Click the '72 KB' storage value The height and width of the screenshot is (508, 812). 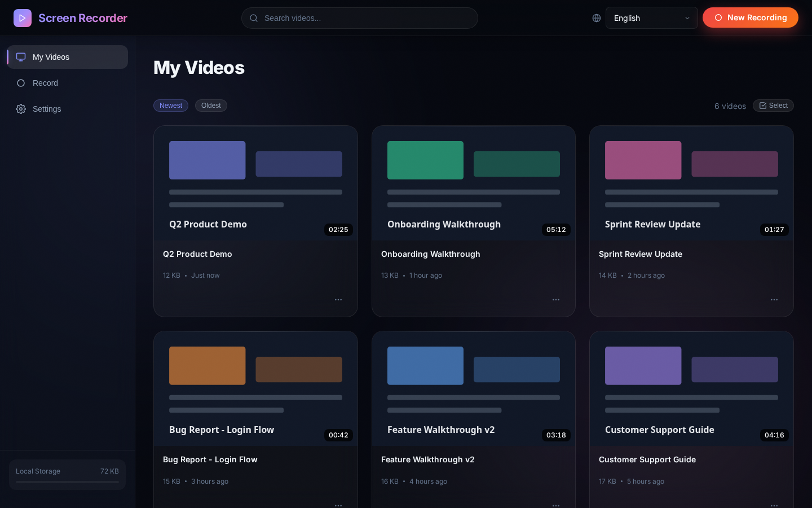point(109,471)
